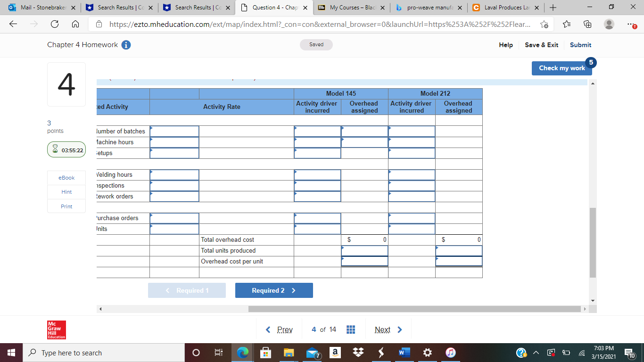The height and width of the screenshot is (362, 644).
Task: Open the Hint resource
Action: (66, 192)
